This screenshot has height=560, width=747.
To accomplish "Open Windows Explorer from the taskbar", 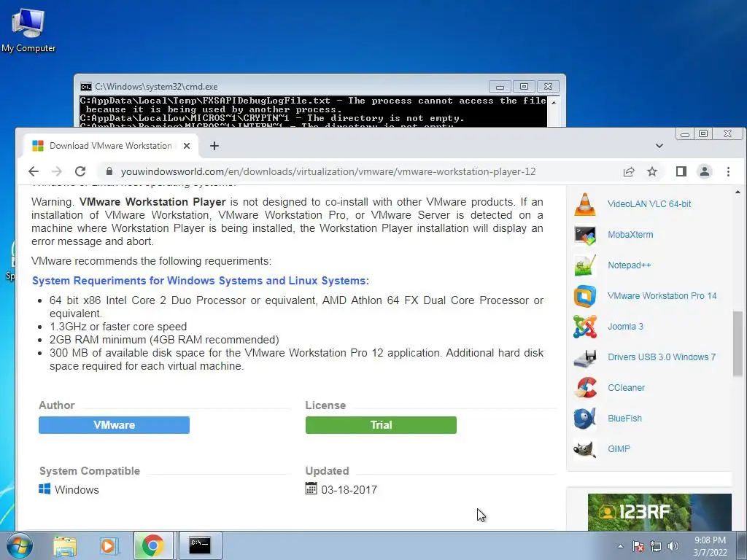I will 65,545.
